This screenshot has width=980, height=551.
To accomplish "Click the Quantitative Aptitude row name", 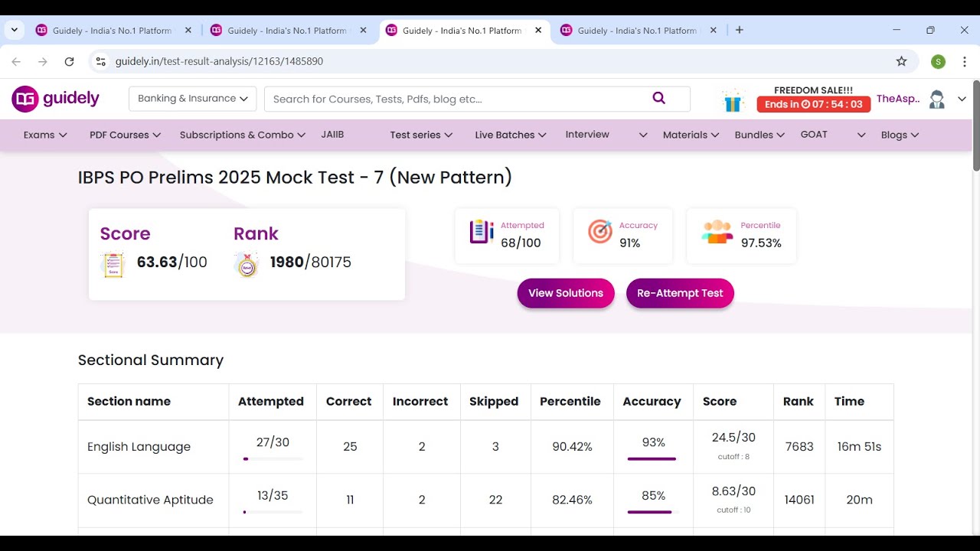I will [150, 500].
